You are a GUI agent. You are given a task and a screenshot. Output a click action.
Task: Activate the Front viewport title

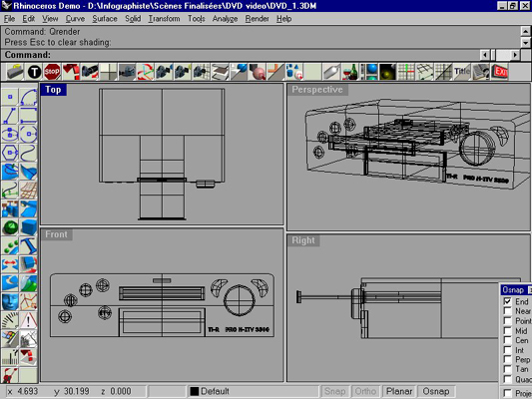coord(56,234)
